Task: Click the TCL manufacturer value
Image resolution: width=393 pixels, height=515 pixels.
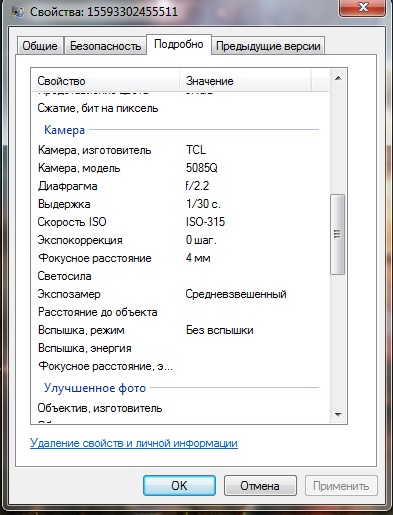Action: click(x=196, y=150)
